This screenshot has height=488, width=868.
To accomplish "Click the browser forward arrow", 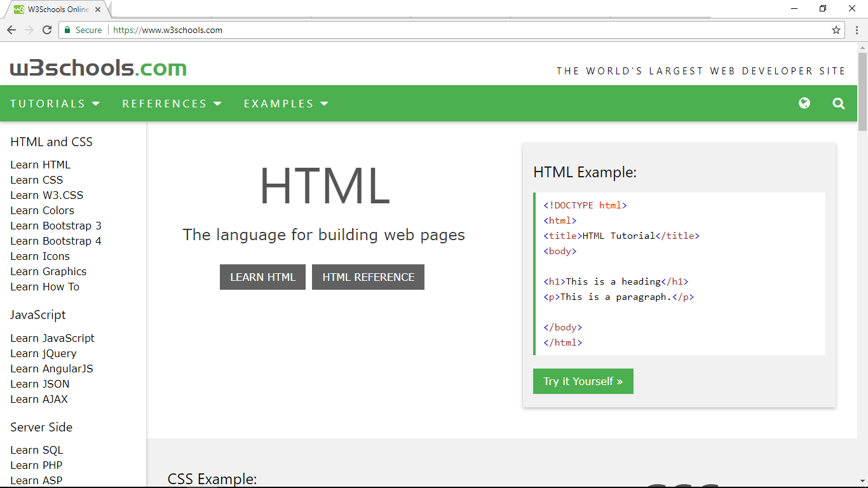I will (x=29, y=30).
